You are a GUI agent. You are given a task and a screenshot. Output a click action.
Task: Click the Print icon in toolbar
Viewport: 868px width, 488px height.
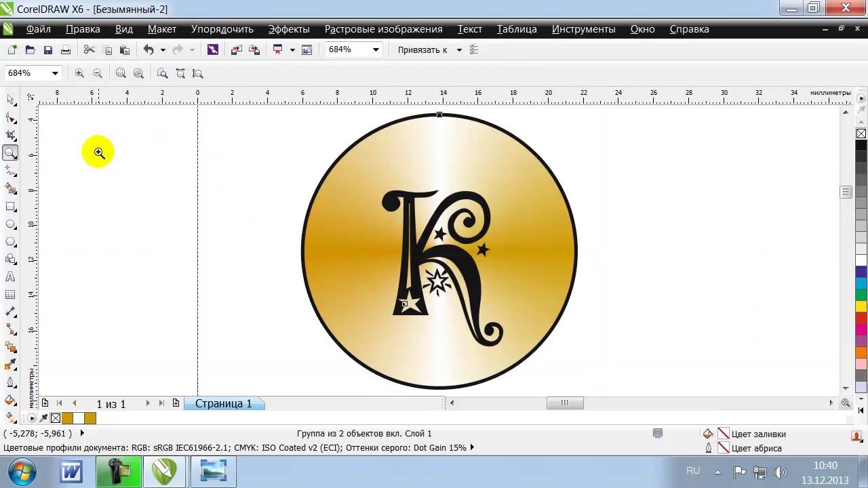(66, 49)
